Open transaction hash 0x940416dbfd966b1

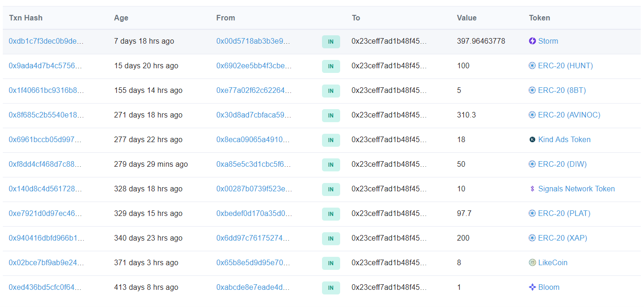46,238
